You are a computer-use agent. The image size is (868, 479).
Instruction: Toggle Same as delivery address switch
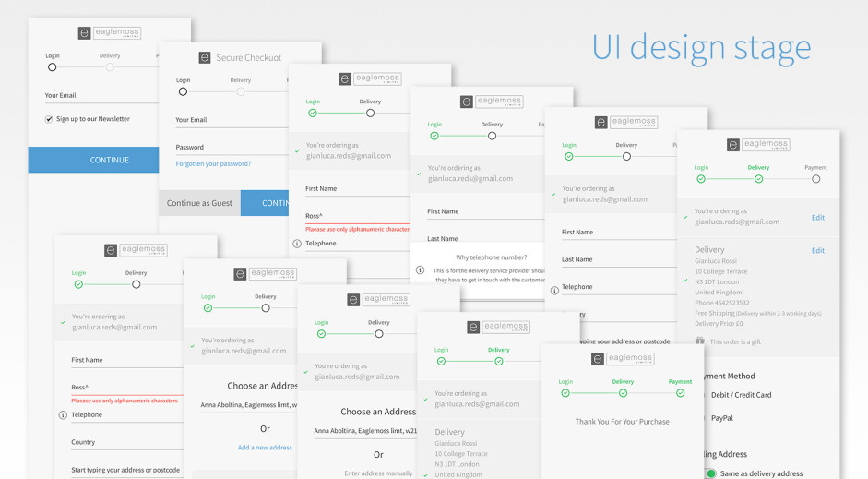click(x=710, y=473)
